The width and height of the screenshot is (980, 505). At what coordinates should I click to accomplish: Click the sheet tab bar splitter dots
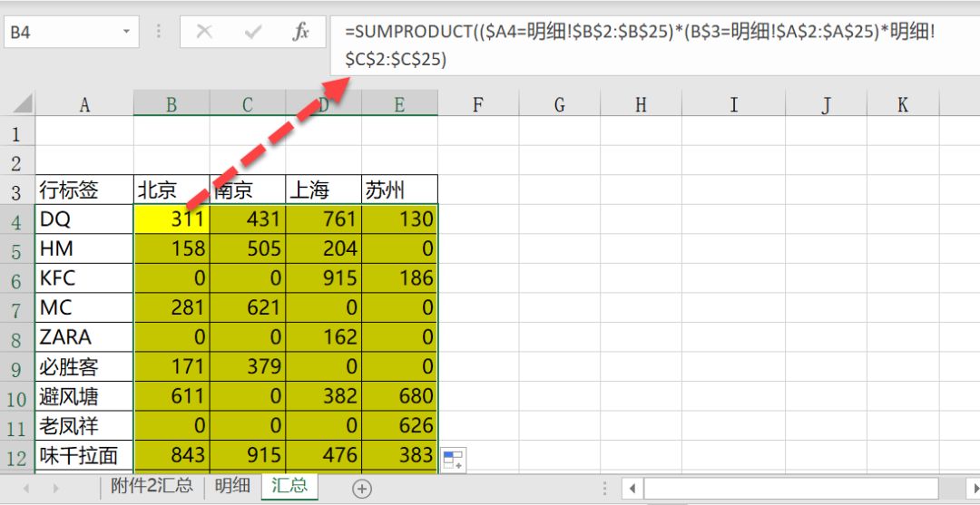coord(604,488)
